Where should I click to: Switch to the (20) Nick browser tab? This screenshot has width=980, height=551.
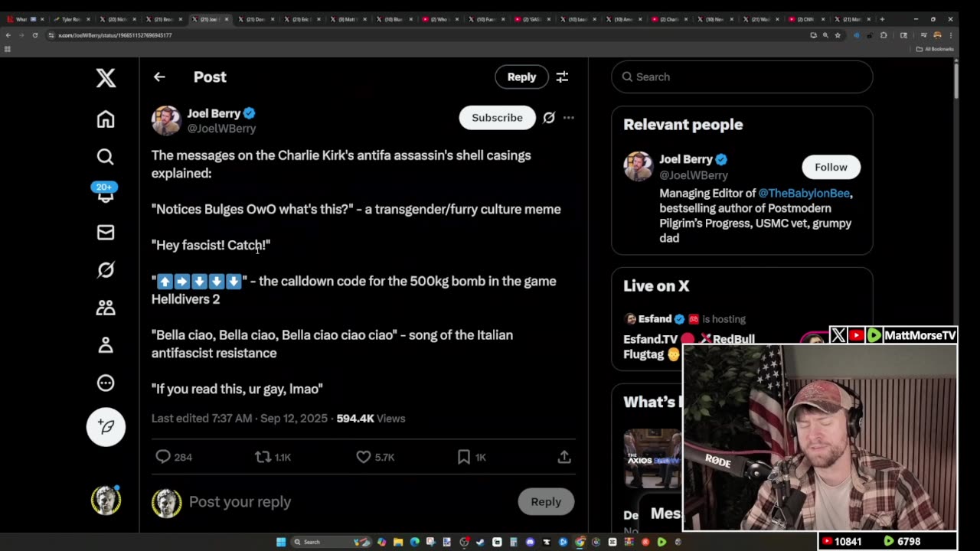117,19
